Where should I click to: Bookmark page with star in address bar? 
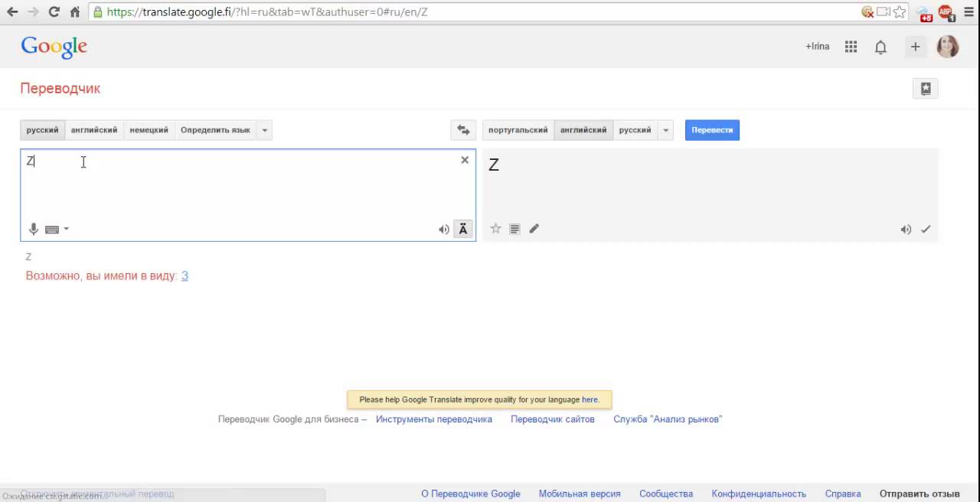pos(900,12)
